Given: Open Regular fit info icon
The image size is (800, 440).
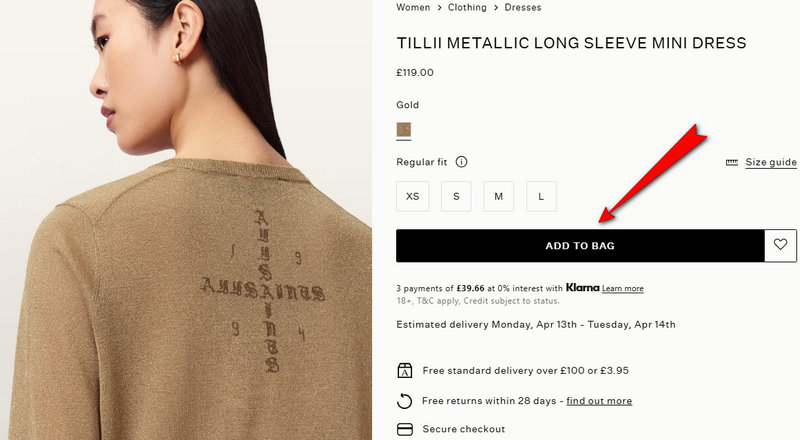Looking at the screenshot, I should point(461,162).
